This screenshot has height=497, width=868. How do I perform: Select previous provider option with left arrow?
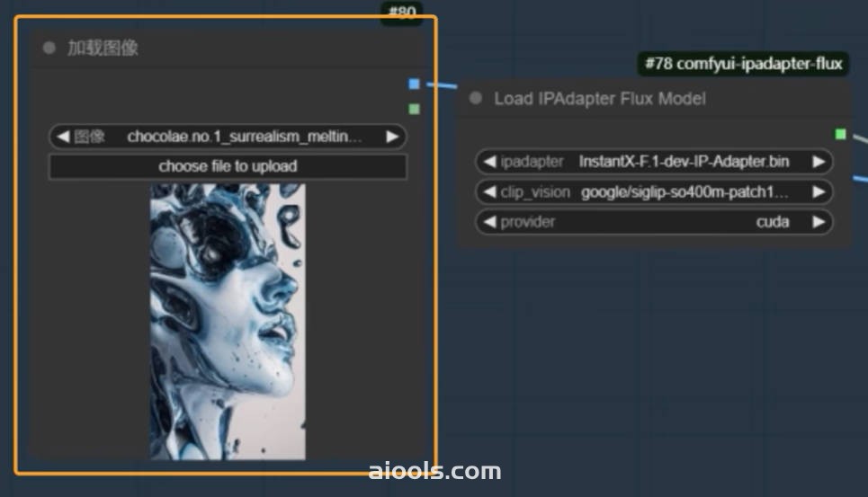(x=489, y=222)
